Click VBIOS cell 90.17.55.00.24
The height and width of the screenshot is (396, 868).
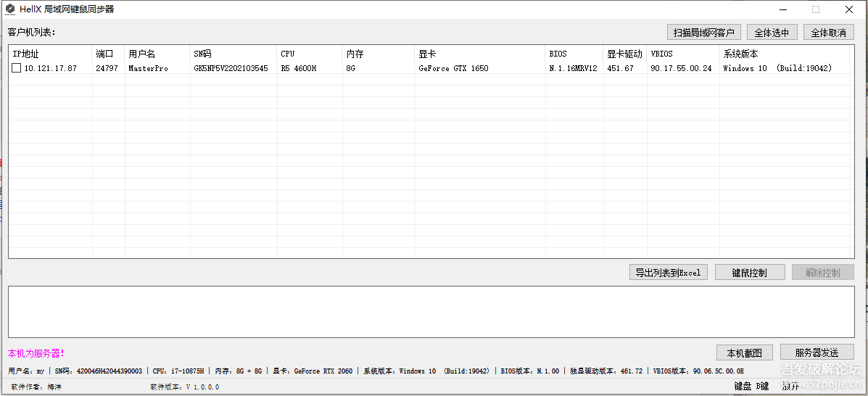coord(681,68)
